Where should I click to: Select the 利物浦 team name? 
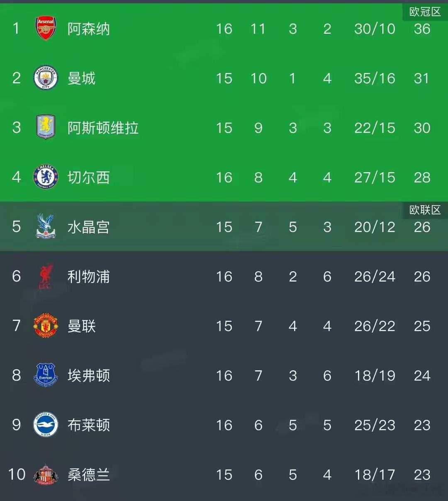tap(89, 277)
